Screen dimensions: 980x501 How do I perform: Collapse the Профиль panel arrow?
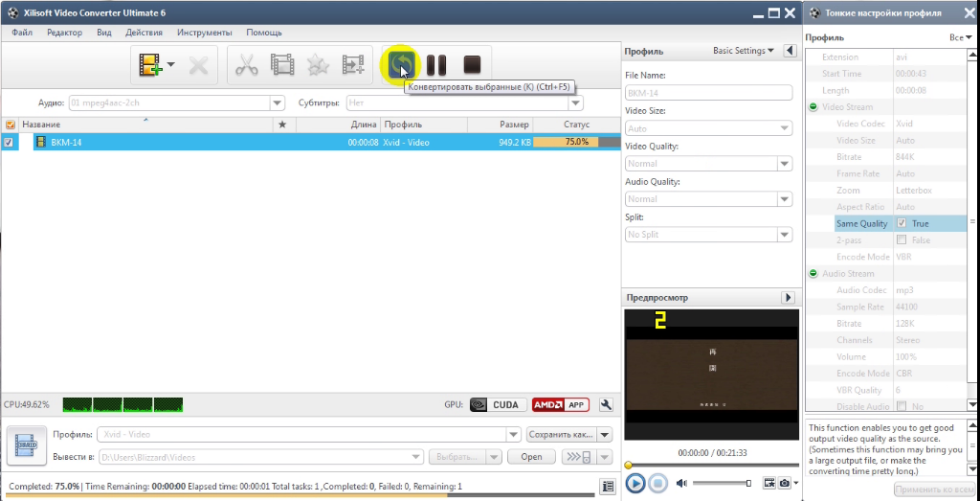point(790,51)
